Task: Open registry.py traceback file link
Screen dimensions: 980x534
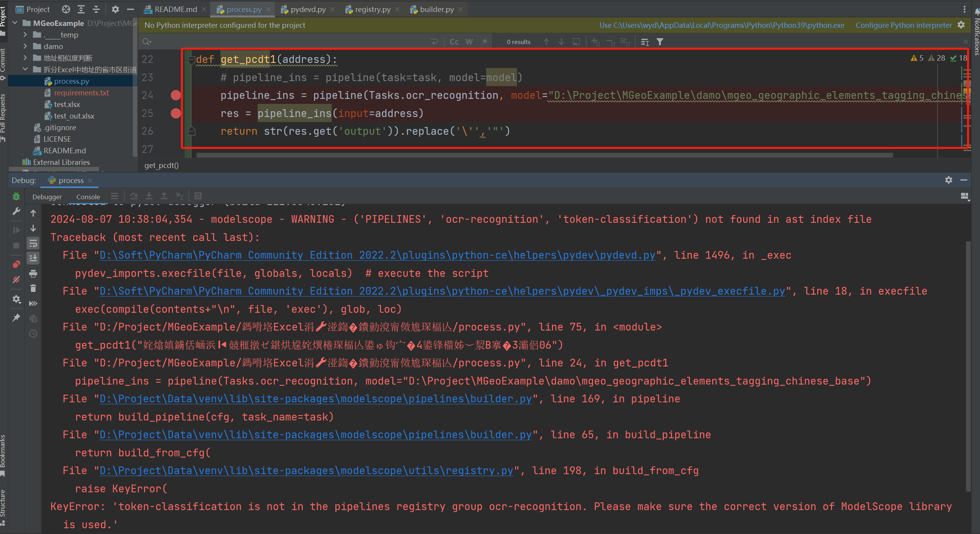Action: (306, 471)
